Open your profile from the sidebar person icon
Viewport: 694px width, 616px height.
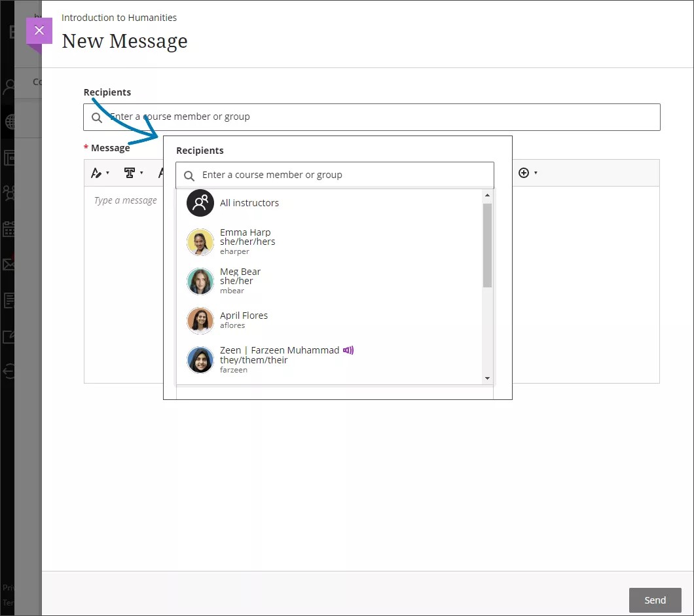coord(9,86)
